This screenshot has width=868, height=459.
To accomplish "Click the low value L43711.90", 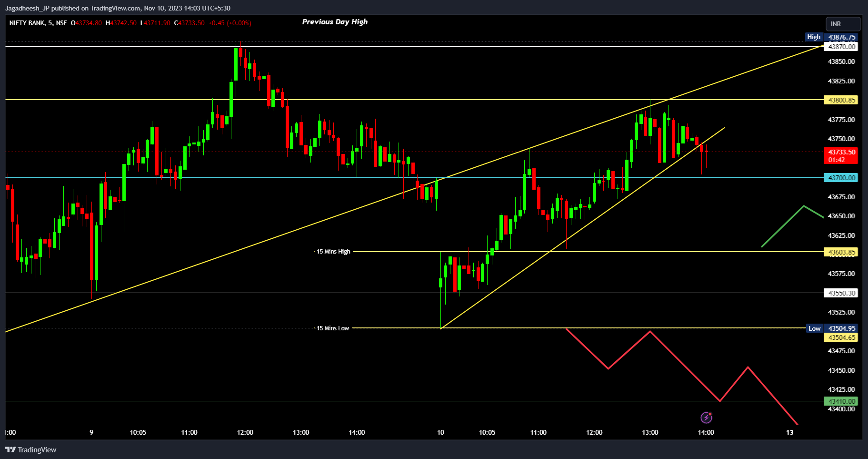I will tap(155, 23).
